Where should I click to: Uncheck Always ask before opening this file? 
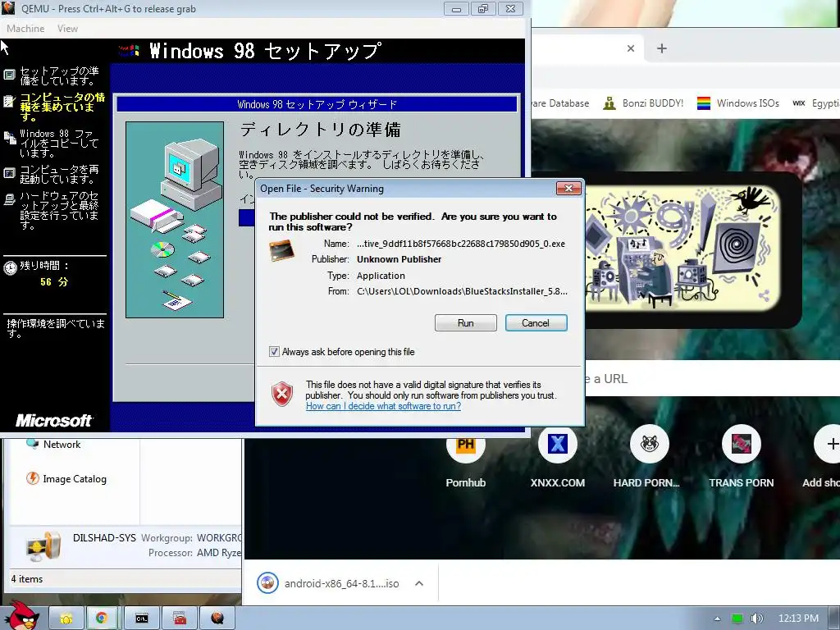pyautogui.click(x=274, y=352)
